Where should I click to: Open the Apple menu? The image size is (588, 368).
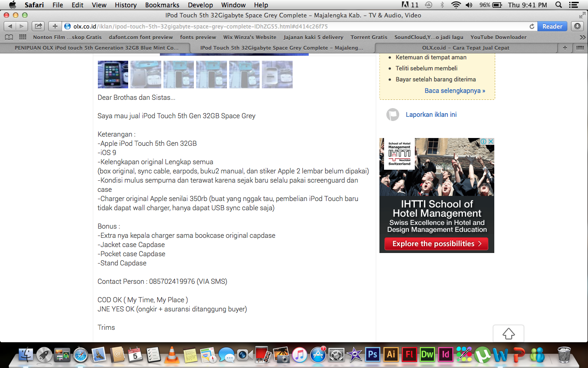(12, 5)
